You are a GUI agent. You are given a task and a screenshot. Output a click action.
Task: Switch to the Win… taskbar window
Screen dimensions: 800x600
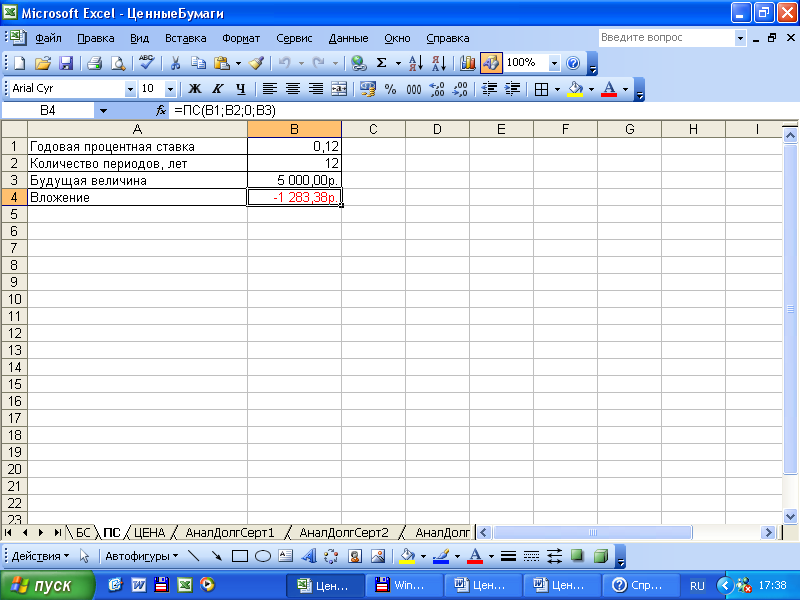403,585
